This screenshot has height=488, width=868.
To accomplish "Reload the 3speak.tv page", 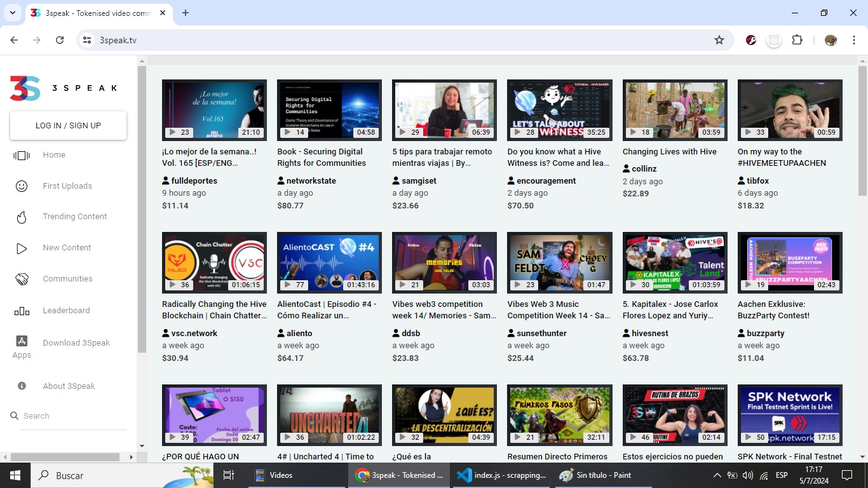I will [60, 40].
